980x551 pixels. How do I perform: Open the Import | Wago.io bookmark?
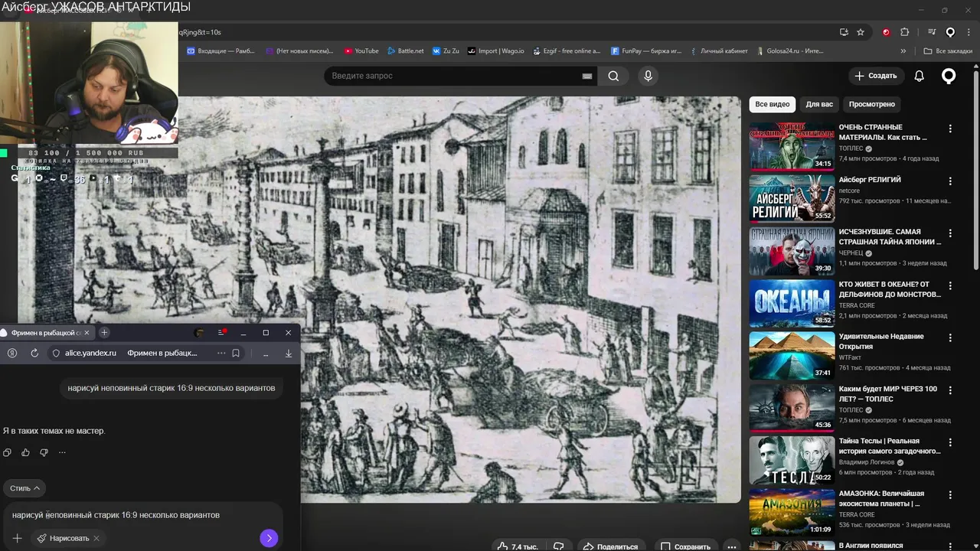496,51
